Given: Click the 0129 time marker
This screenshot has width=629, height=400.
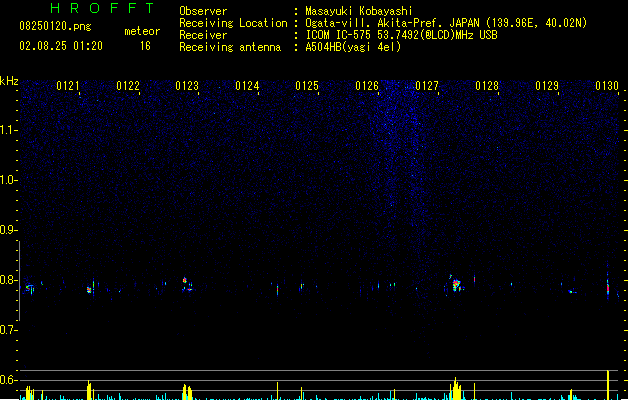Looking at the screenshot, I should (547, 86).
